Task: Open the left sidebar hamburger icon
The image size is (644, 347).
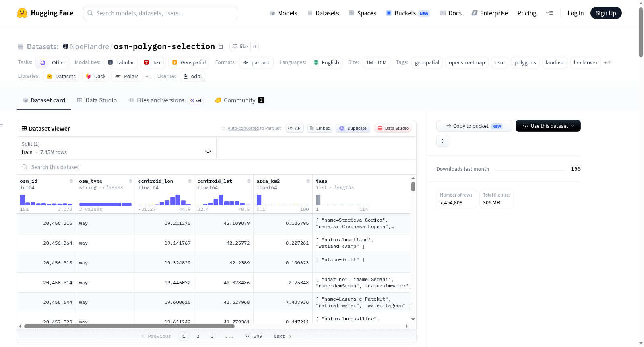Action: [x=2, y=125]
